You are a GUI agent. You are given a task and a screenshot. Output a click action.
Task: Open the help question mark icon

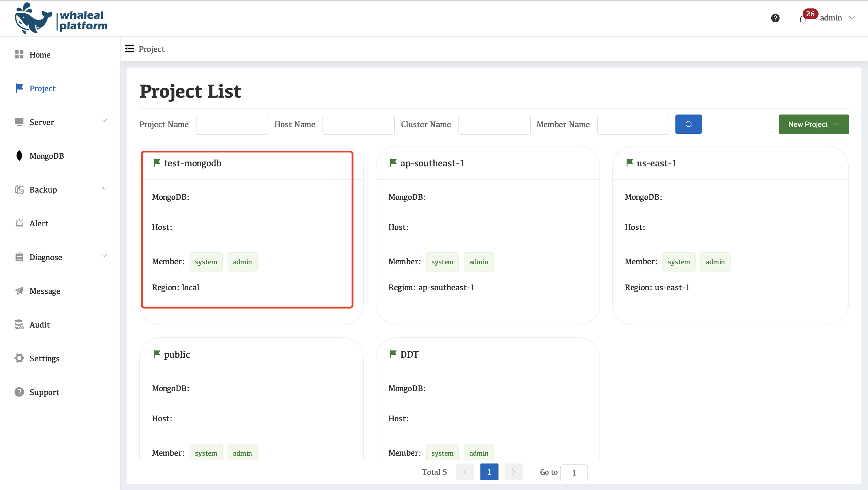click(775, 18)
